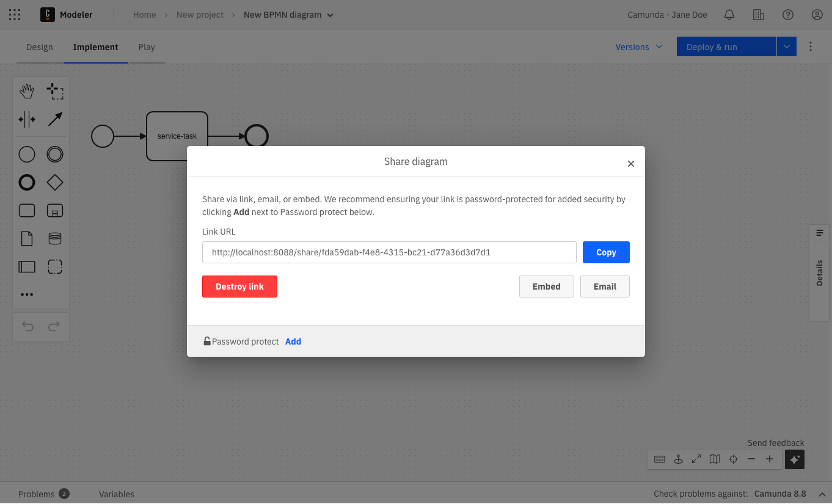832x504 pixels.
Task: Click the zoom in plus icon
Action: pyautogui.click(x=770, y=459)
